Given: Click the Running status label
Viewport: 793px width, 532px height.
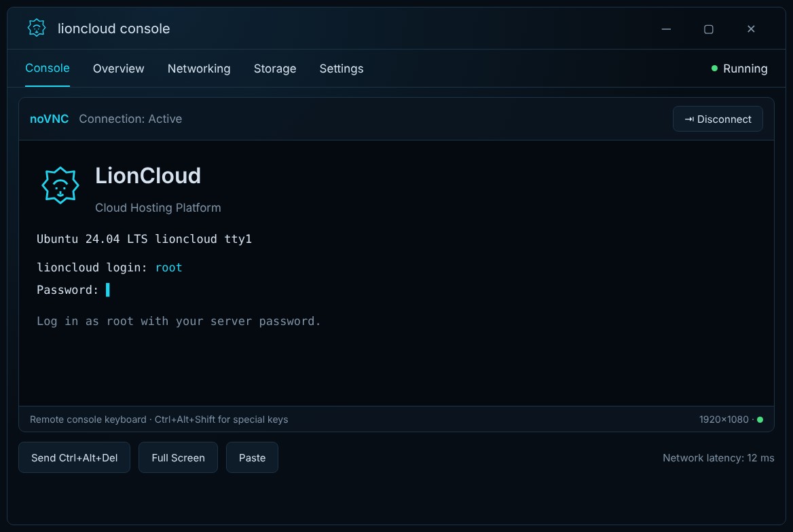Looking at the screenshot, I should (745, 69).
